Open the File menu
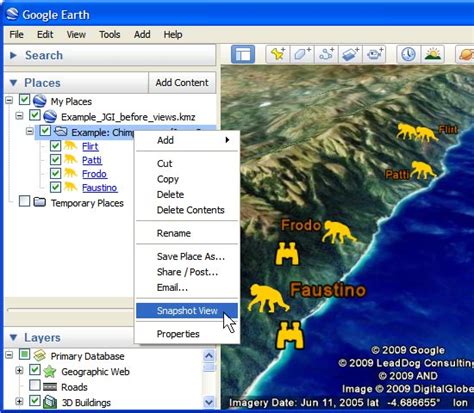This screenshot has width=474, height=413. coord(16,34)
